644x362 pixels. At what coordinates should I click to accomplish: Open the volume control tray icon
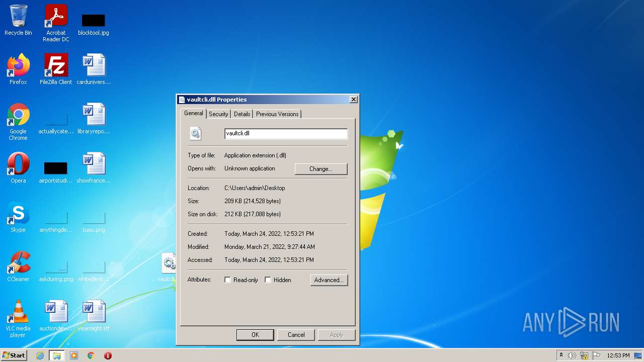[572, 355]
